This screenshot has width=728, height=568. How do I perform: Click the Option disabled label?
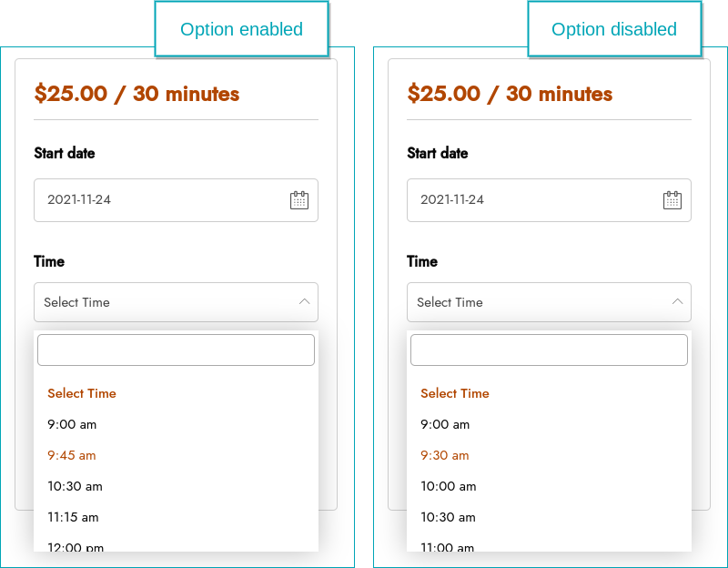(x=614, y=29)
